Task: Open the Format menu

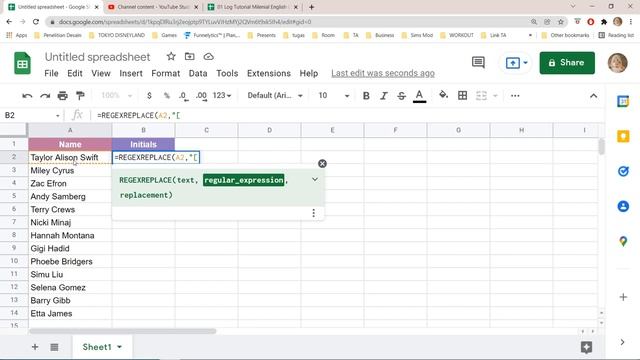Action: [x=165, y=73]
